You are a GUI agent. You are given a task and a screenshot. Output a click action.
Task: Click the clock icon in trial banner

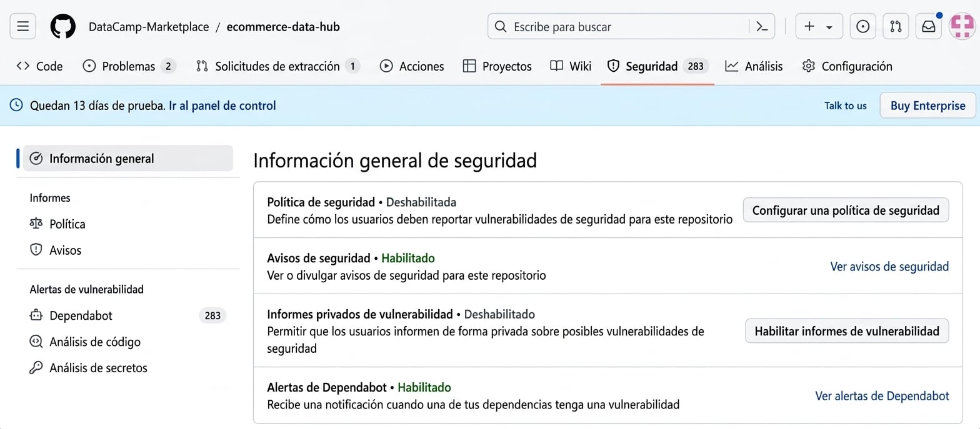pyautogui.click(x=17, y=106)
